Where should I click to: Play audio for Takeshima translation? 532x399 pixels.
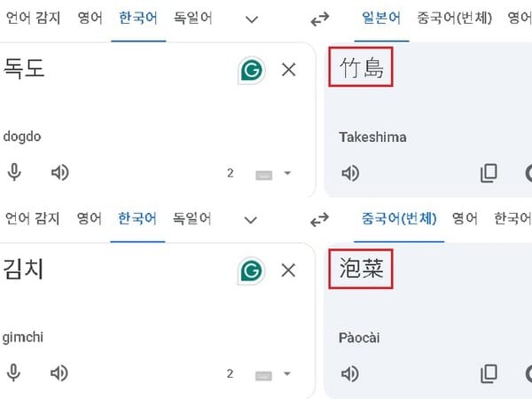point(350,173)
